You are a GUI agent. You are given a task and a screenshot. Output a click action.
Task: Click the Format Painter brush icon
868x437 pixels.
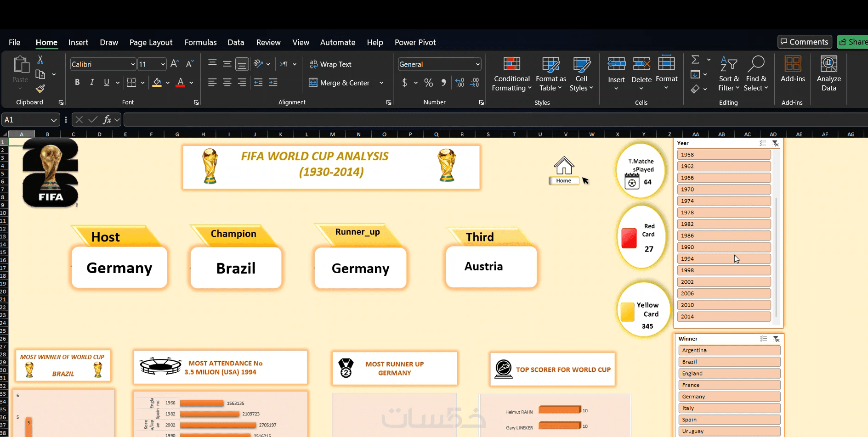(x=40, y=89)
